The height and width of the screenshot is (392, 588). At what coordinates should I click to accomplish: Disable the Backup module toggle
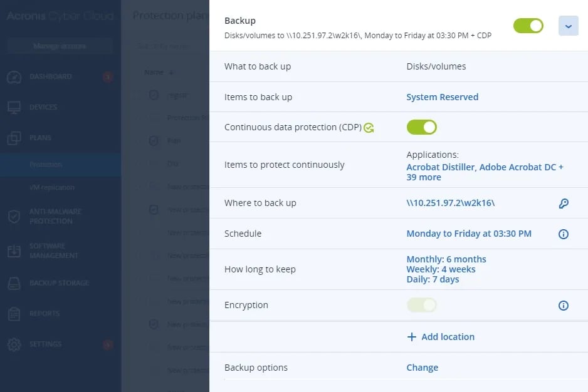(528, 26)
